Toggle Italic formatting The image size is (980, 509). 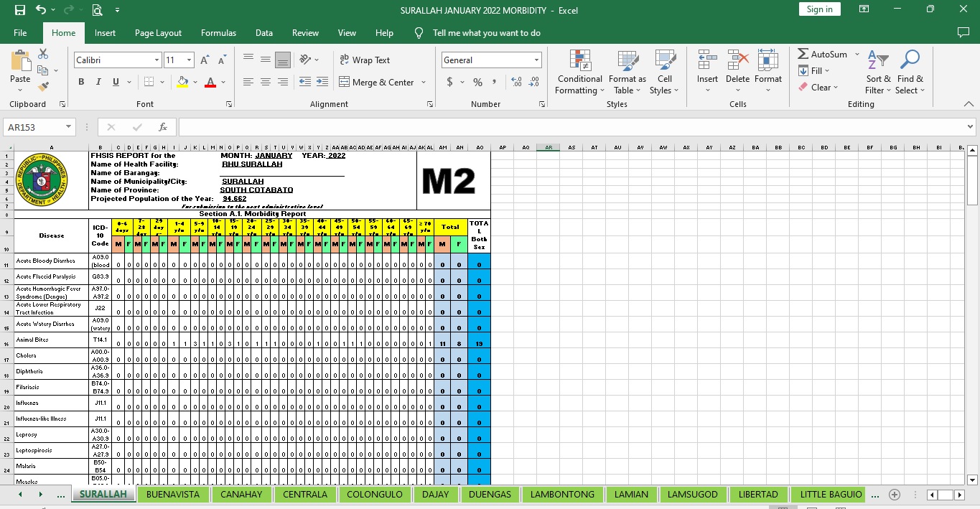coord(98,82)
